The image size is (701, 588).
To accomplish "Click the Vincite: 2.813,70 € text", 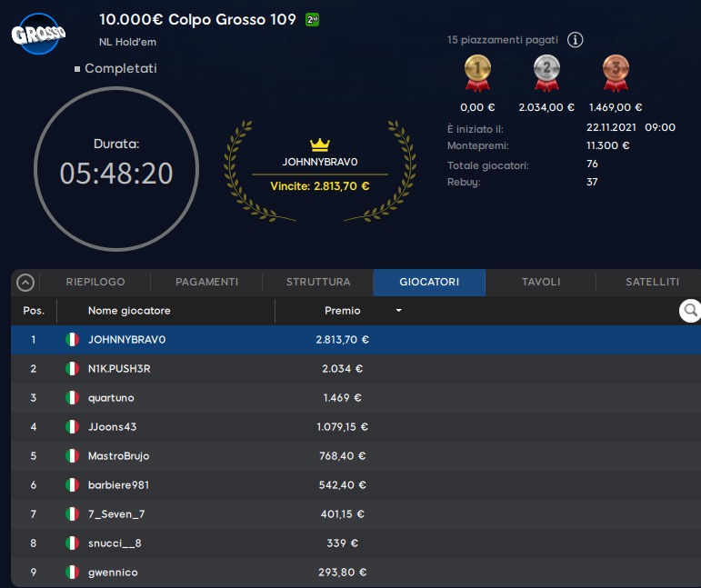I will (320, 186).
